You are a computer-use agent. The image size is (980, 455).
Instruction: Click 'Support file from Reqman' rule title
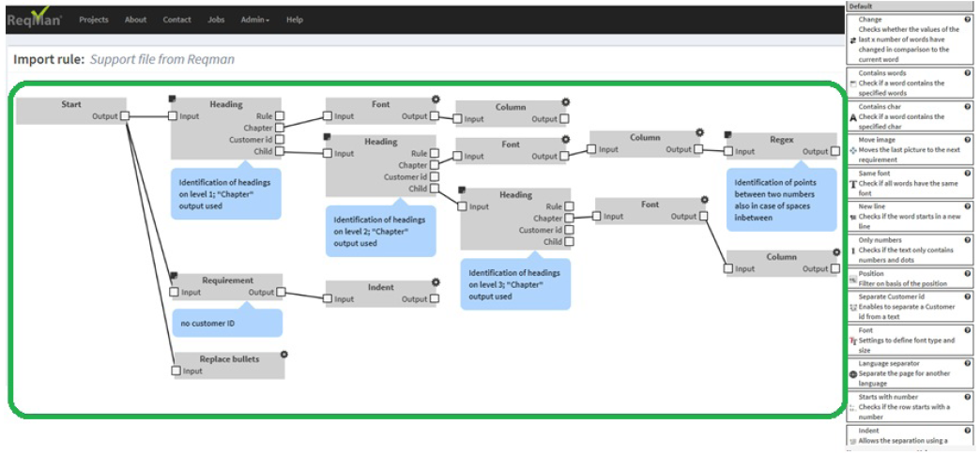(x=162, y=60)
